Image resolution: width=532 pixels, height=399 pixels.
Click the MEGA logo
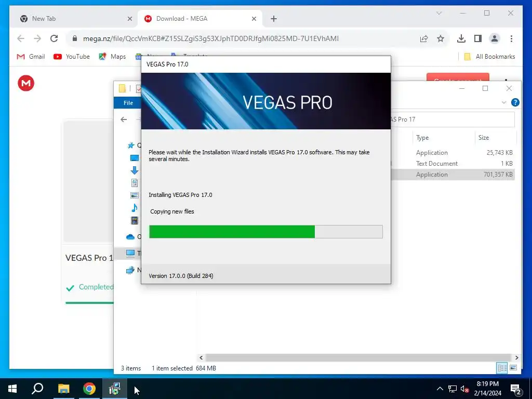click(x=26, y=83)
